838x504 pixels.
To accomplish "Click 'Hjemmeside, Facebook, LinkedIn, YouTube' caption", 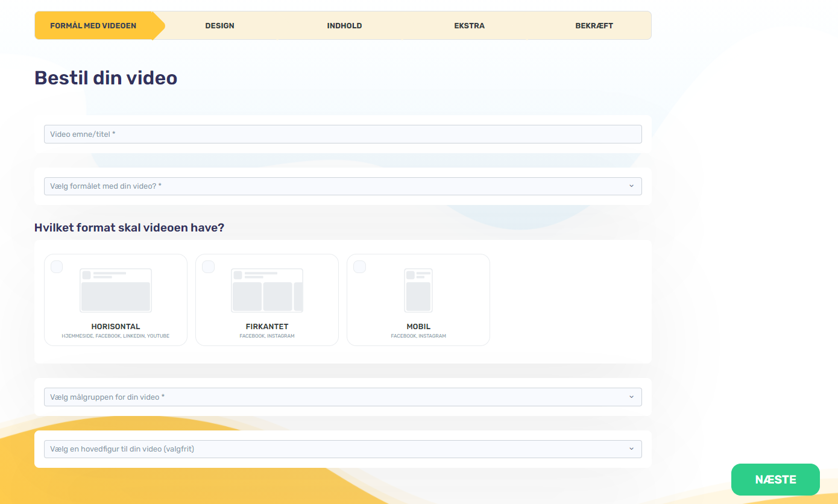I will click(x=116, y=336).
